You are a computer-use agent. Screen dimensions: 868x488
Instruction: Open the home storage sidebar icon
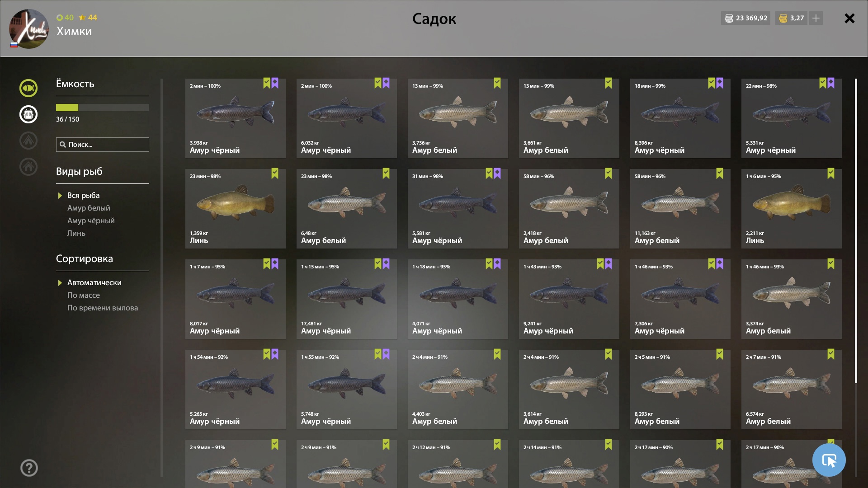tap(28, 167)
